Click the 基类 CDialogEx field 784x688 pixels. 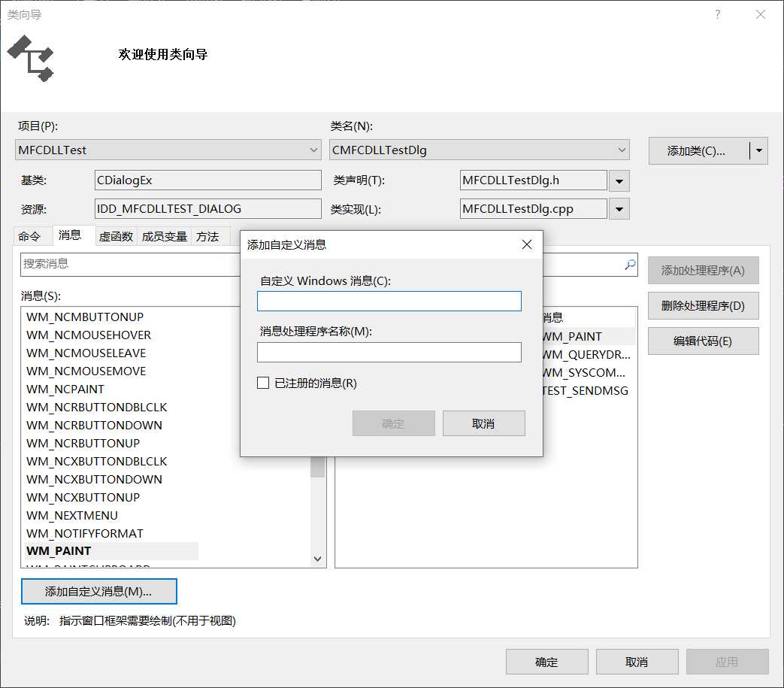pyautogui.click(x=208, y=180)
